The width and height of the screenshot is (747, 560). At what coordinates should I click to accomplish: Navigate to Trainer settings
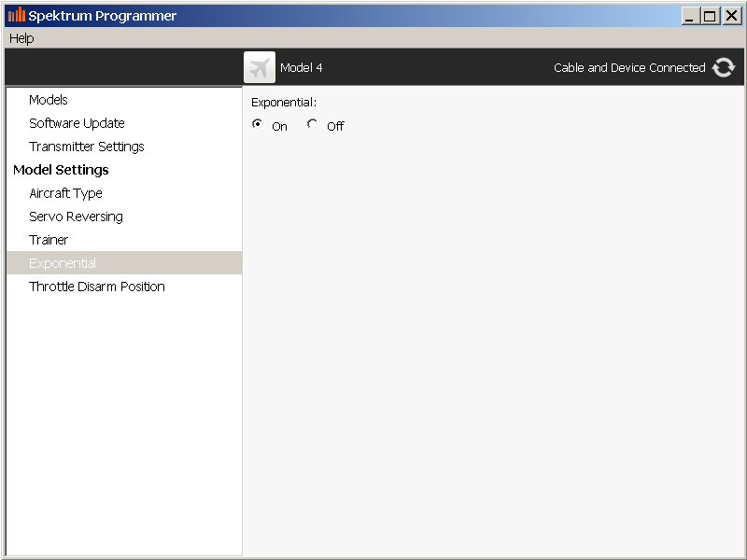49,240
